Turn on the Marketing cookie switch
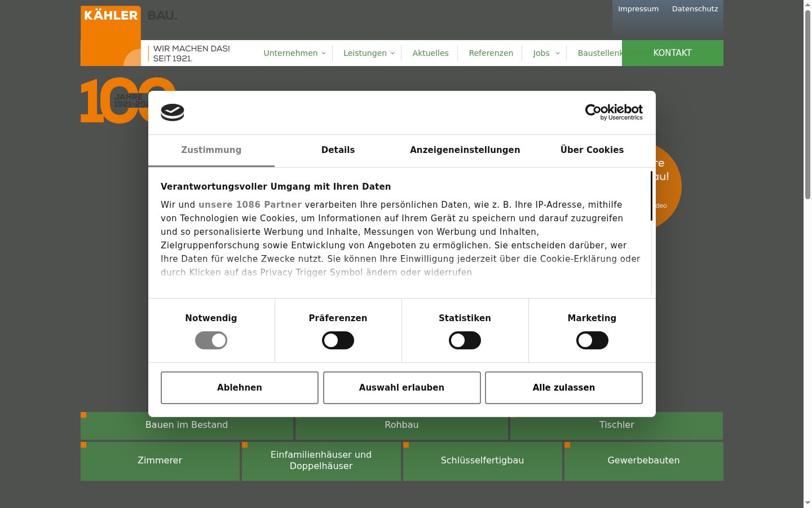The image size is (812, 508). 592,340
